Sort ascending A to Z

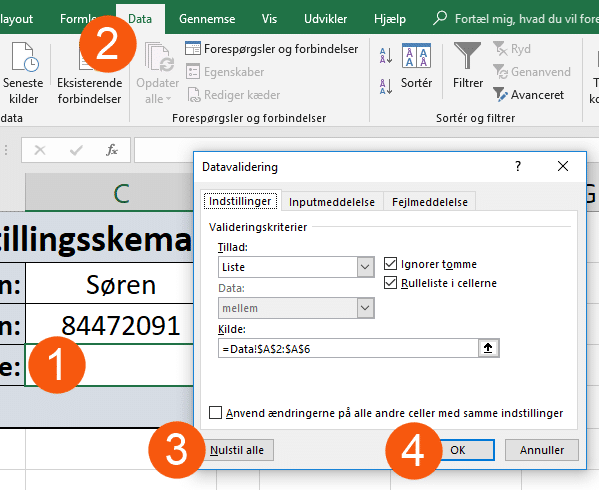[x=385, y=56]
